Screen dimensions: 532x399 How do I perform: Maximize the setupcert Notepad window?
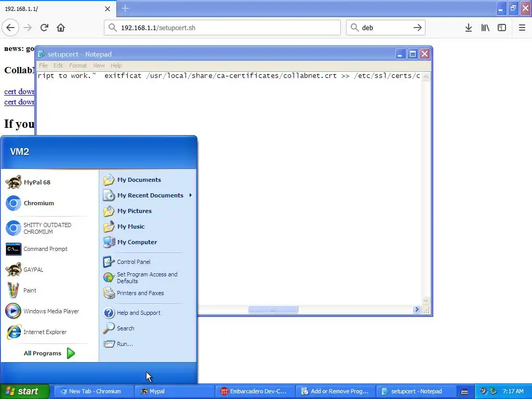coord(413,54)
